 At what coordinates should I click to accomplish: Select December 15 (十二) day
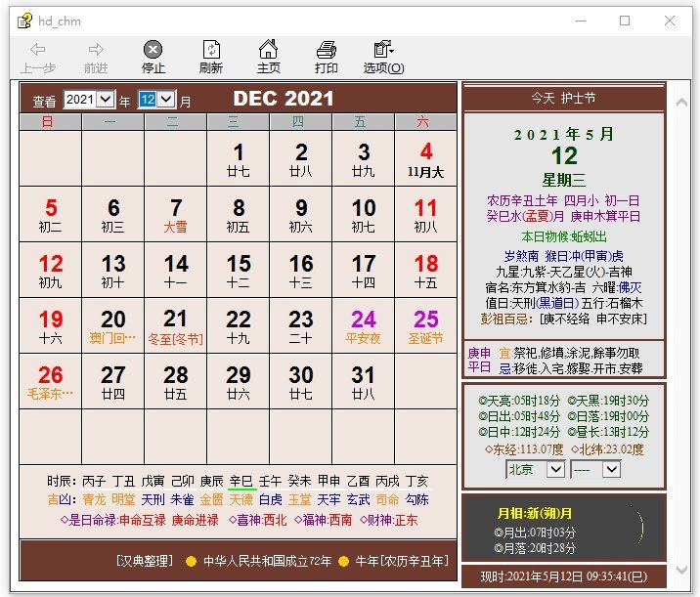point(239,271)
